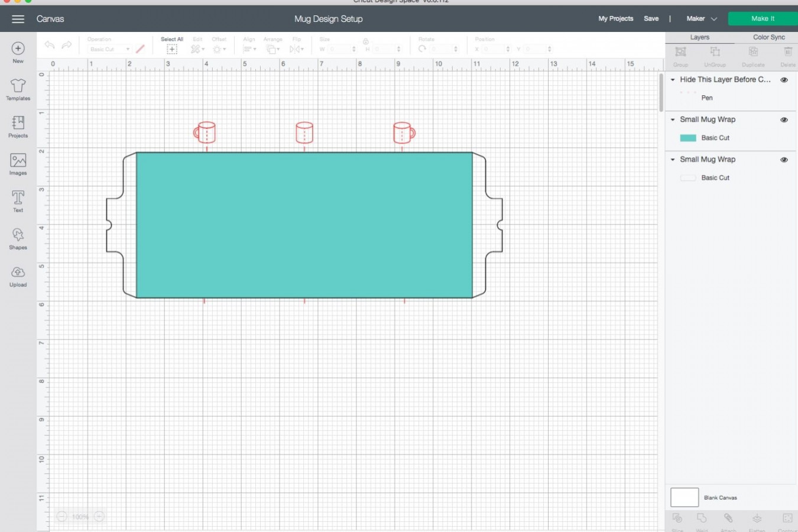The width and height of the screenshot is (798, 532).
Task: Click the vertical canvas scrollbar
Action: (661, 92)
